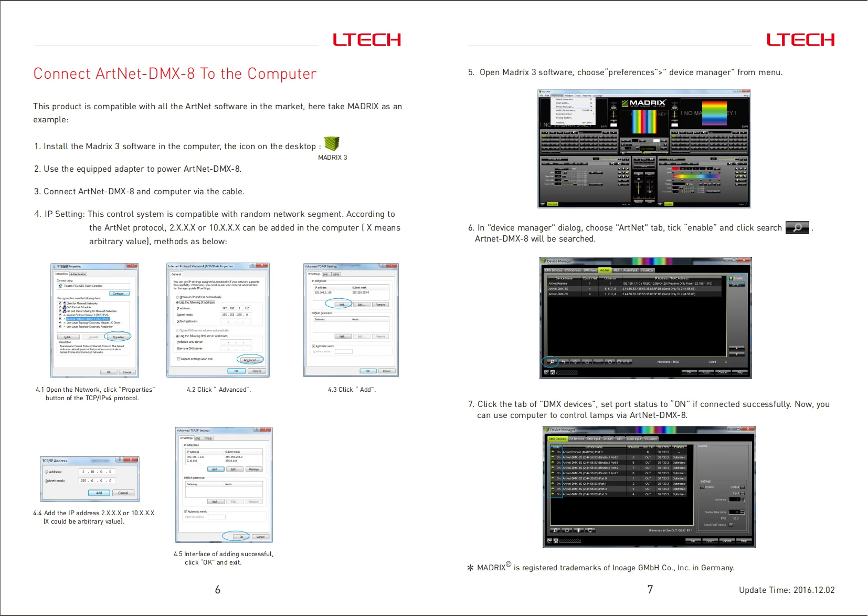
Task: Click the light bulb icon in DMX Devices Device Manager
Action: [x=578, y=530]
